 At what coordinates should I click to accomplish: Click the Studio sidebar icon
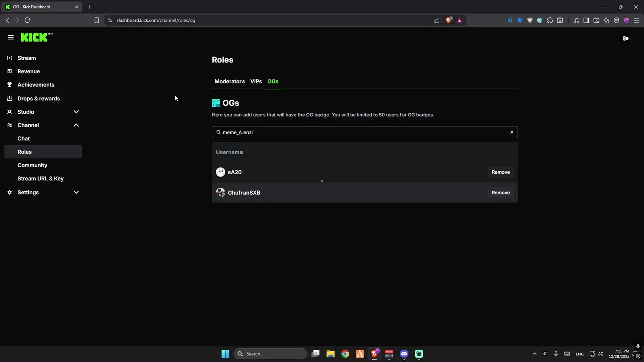9,112
